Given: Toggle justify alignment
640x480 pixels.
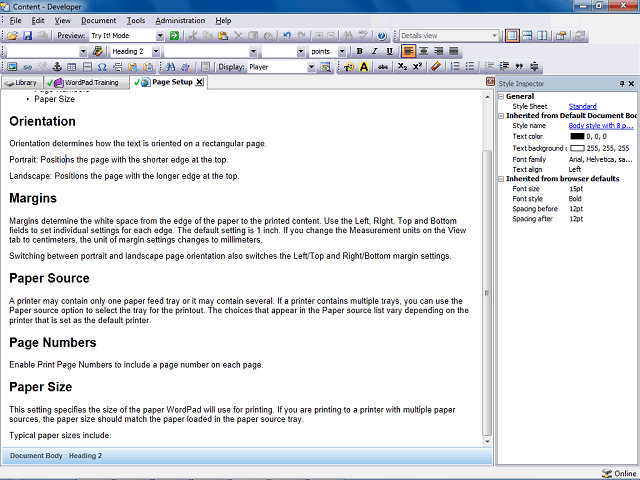Looking at the screenshot, I should (453, 51).
